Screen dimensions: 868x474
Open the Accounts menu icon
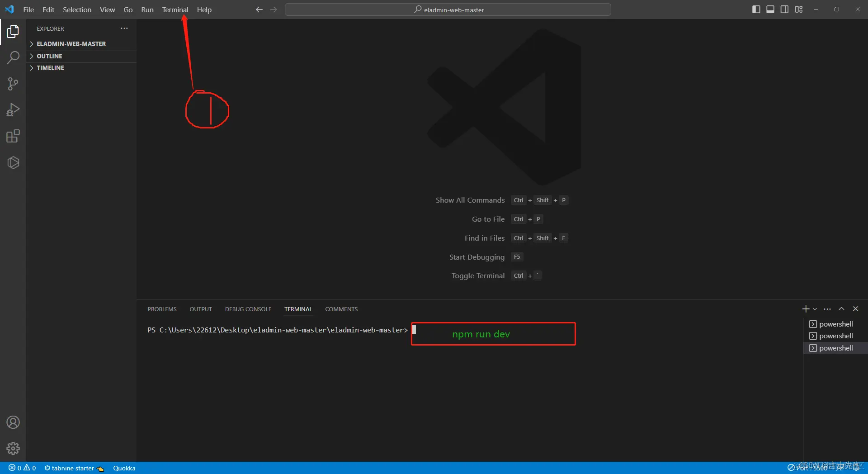click(13, 422)
